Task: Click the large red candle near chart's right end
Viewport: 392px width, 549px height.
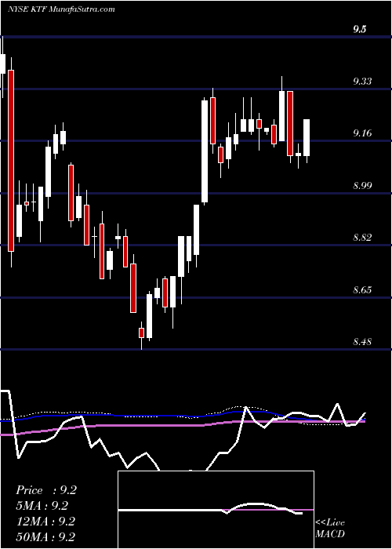Action: click(x=290, y=123)
